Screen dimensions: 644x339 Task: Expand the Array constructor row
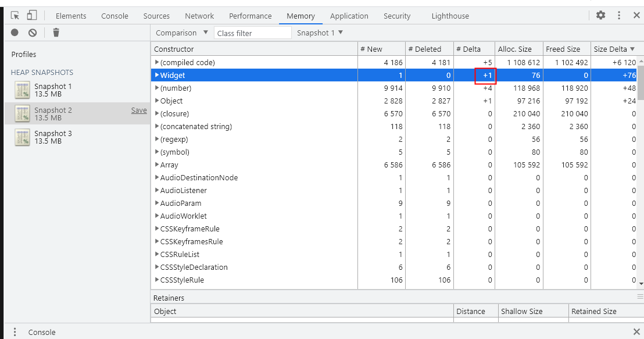(157, 165)
